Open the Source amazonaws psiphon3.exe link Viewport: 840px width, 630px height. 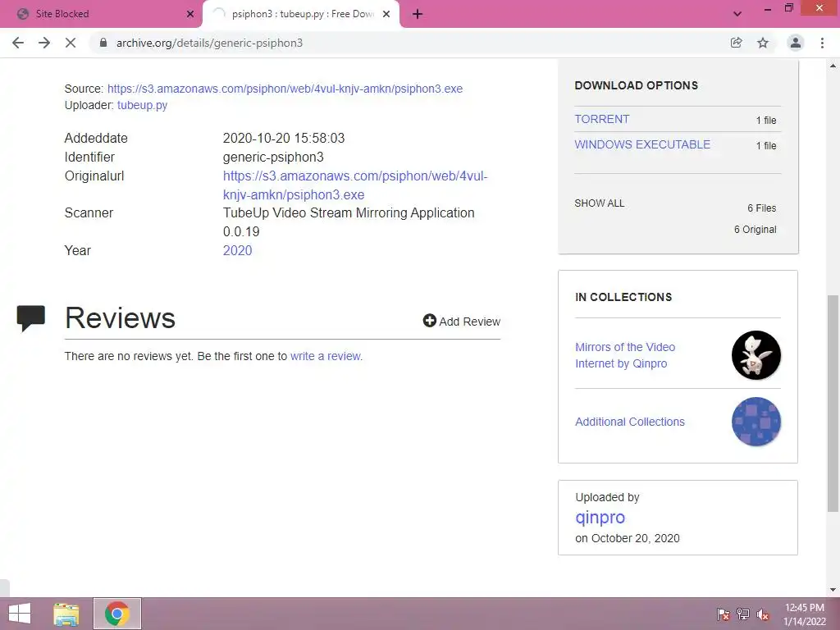coord(285,89)
